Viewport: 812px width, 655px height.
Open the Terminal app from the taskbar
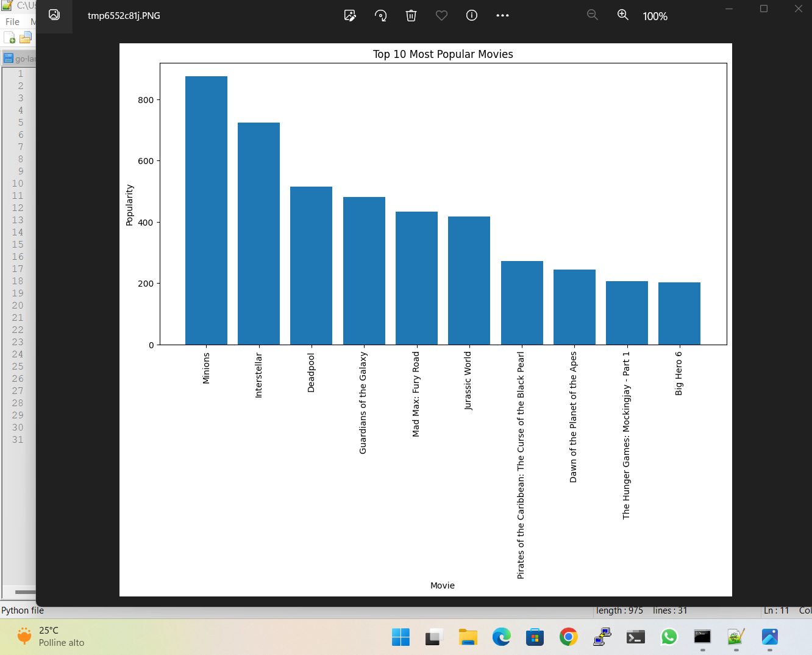[635, 637]
